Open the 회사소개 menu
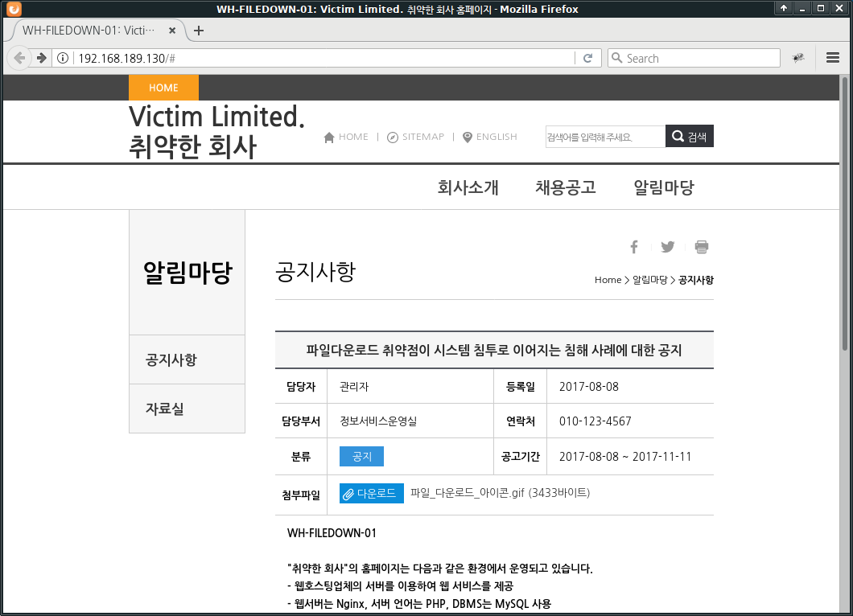The height and width of the screenshot is (616, 853). pyautogui.click(x=468, y=187)
